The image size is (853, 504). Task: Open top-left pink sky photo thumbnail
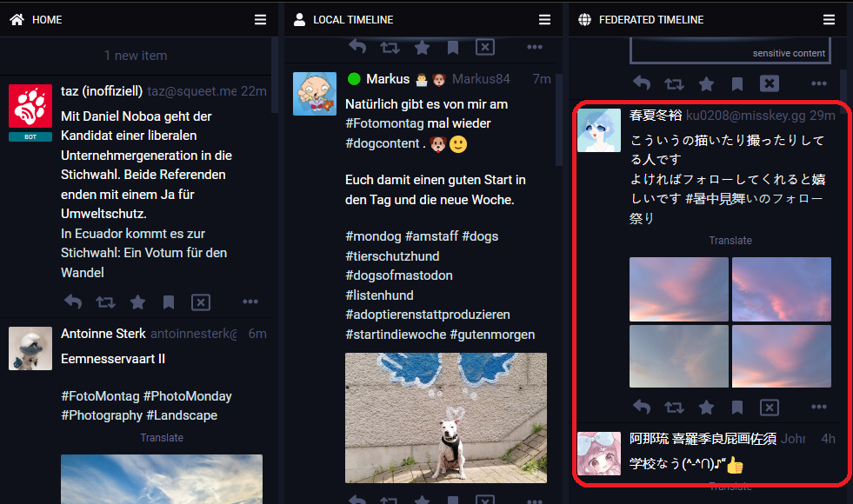tap(678, 289)
